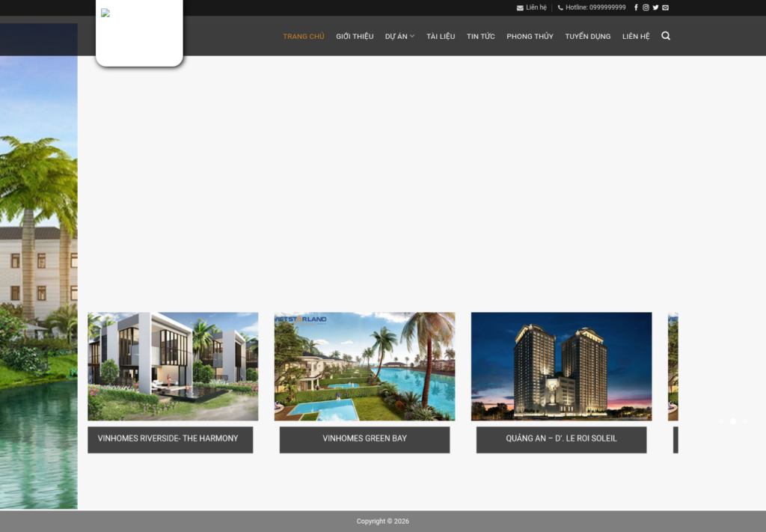
Task: Open the TÀI LIỆU menu item
Action: pos(441,36)
